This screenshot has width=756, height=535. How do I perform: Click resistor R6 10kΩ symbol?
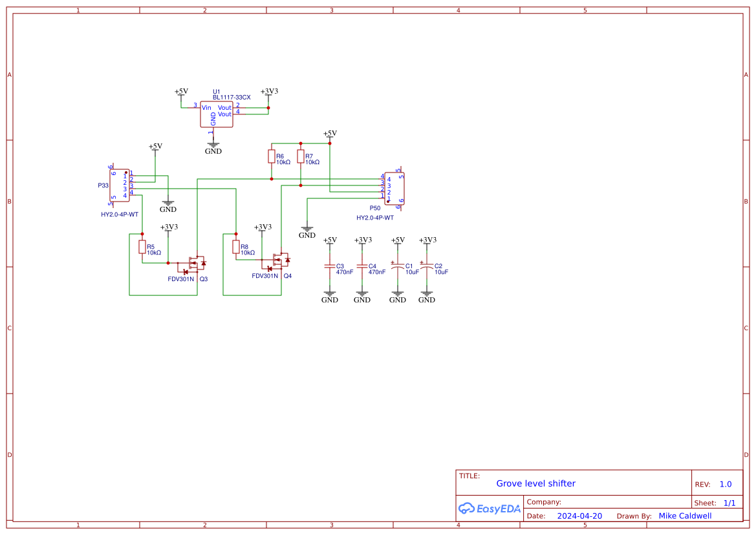coord(272,156)
